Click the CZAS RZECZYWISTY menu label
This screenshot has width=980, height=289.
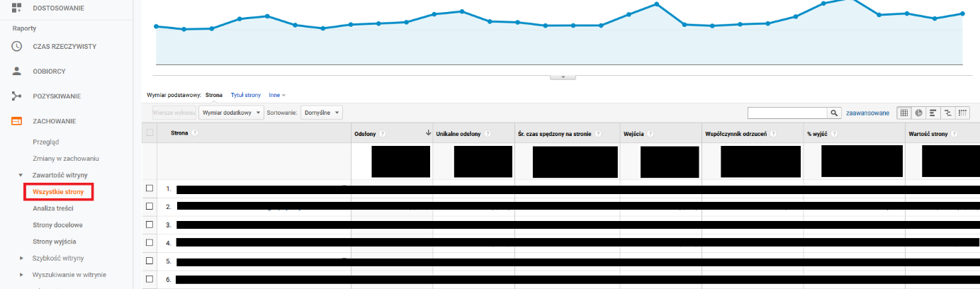[64, 47]
